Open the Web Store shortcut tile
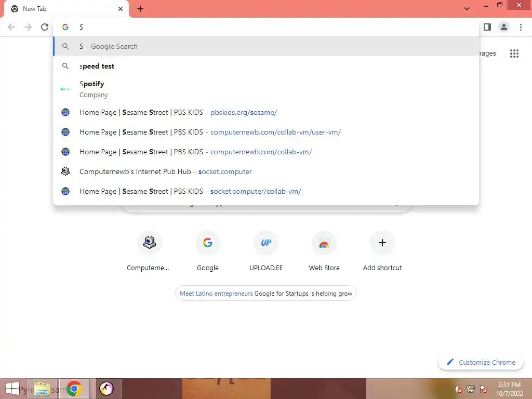 click(324, 251)
